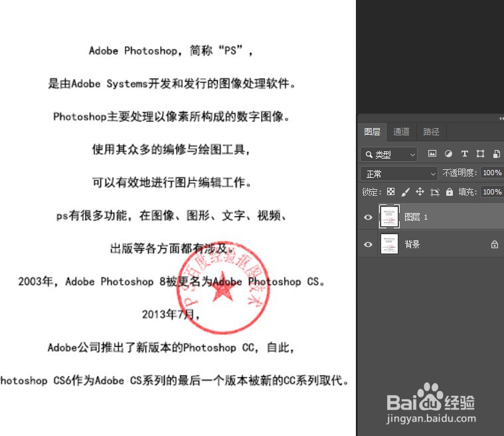This screenshot has width=504, height=436.
Task: Click the 图层 1 layer name
Action: pos(416,217)
